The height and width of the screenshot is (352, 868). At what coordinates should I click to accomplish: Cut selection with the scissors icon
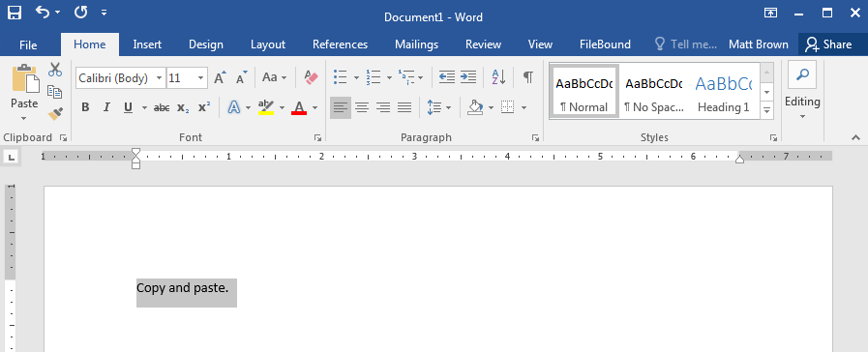click(55, 70)
